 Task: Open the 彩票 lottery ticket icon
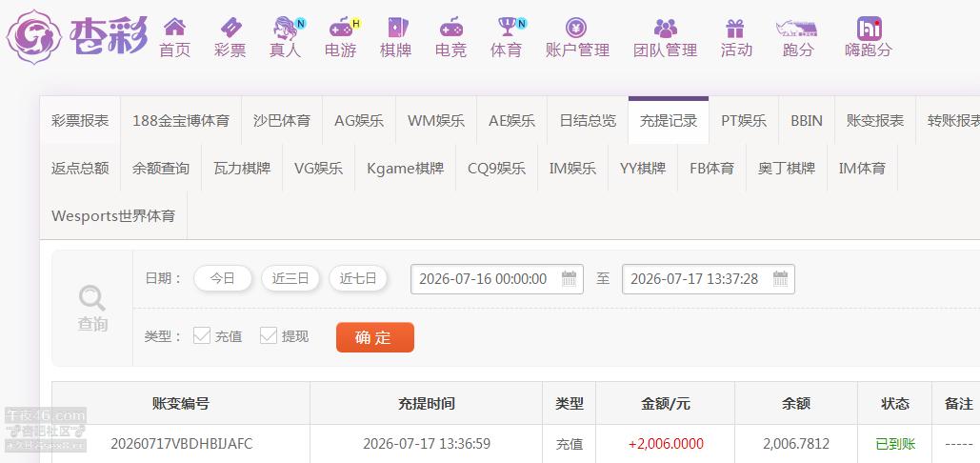point(230,27)
